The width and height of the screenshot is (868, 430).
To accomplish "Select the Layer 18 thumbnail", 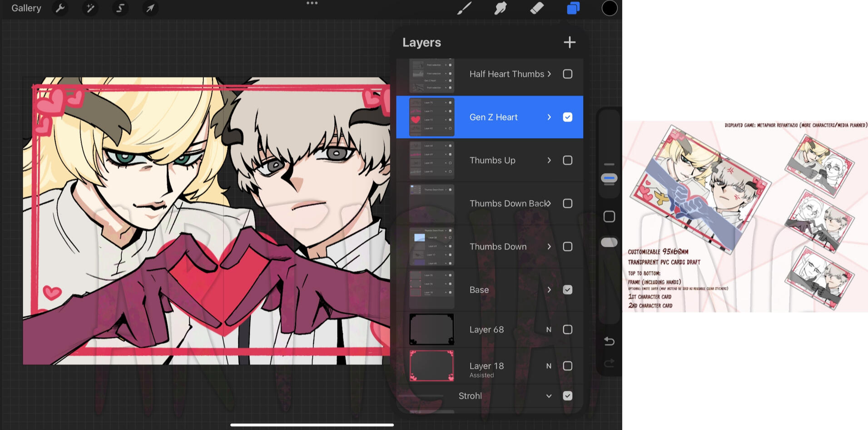I will click(x=432, y=366).
